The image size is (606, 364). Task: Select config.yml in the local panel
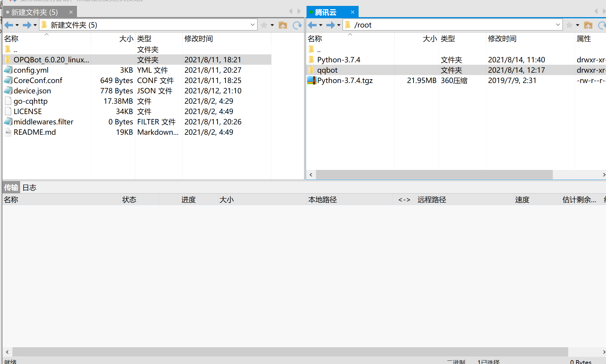pos(31,70)
